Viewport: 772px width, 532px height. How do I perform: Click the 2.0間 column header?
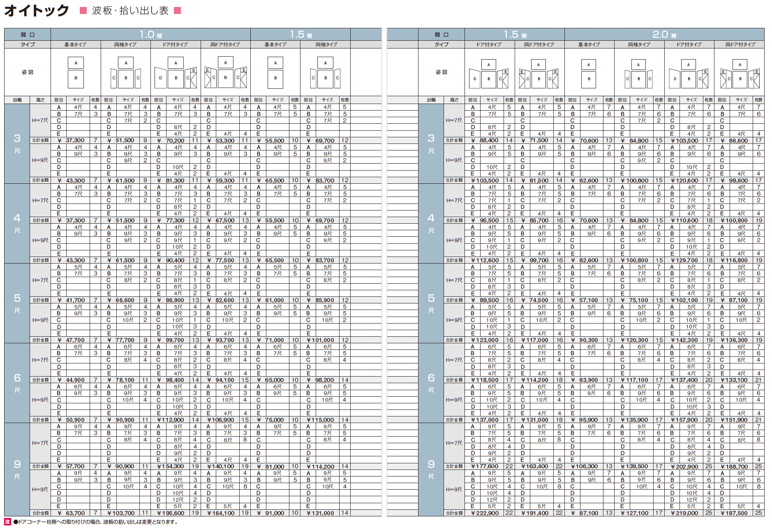(664, 35)
